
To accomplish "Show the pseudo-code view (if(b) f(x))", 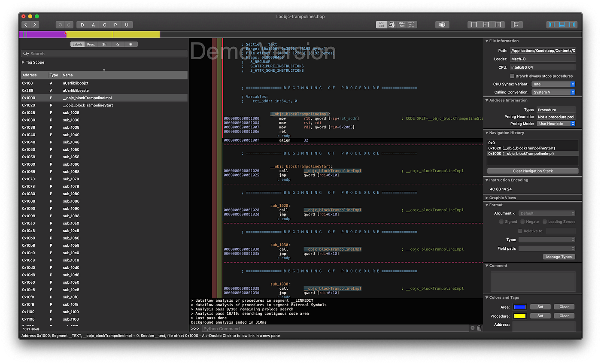I will pos(402,25).
